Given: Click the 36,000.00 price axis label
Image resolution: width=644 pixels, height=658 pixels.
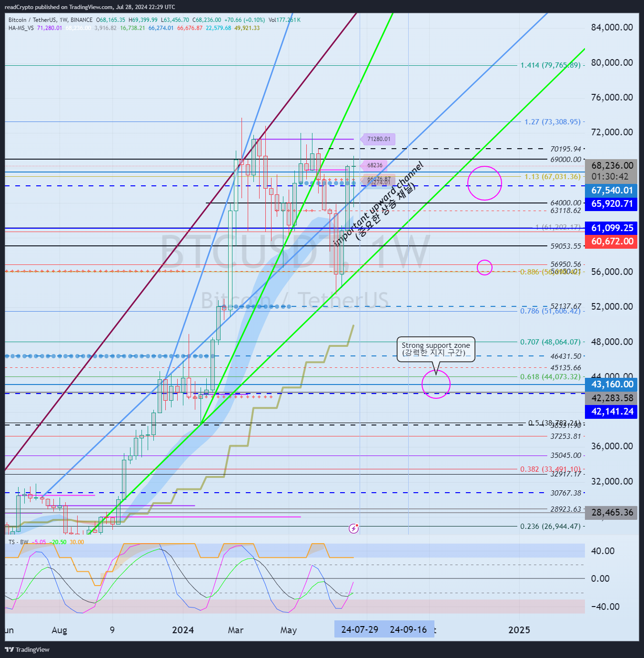Looking at the screenshot, I should pyautogui.click(x=612, y=446).
